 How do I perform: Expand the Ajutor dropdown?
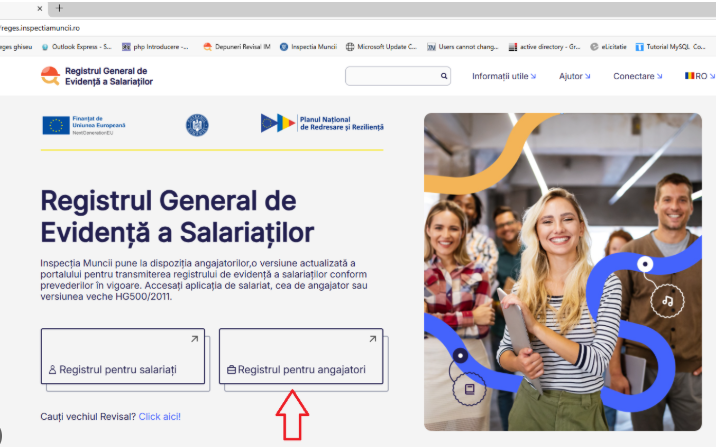(x=574, y=76)
